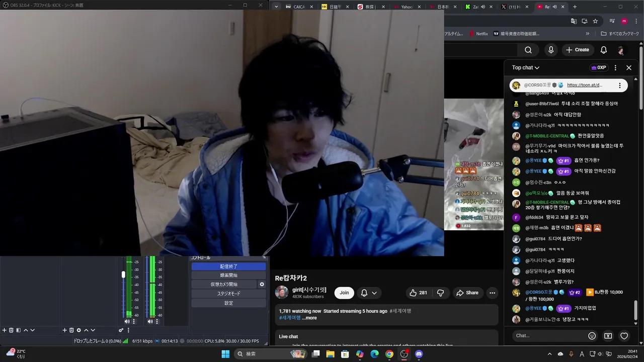Image resolution: width=644 pixels, height=362 pixels.
Task: Open Chrome profile avatar m
Action: [624, 21]
